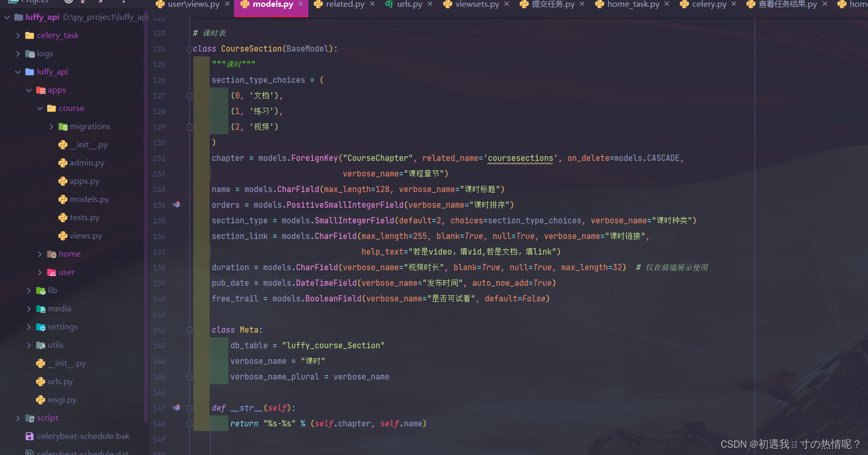
Task: Click line number 140 in the gutter
Action: tap(159, 299)
